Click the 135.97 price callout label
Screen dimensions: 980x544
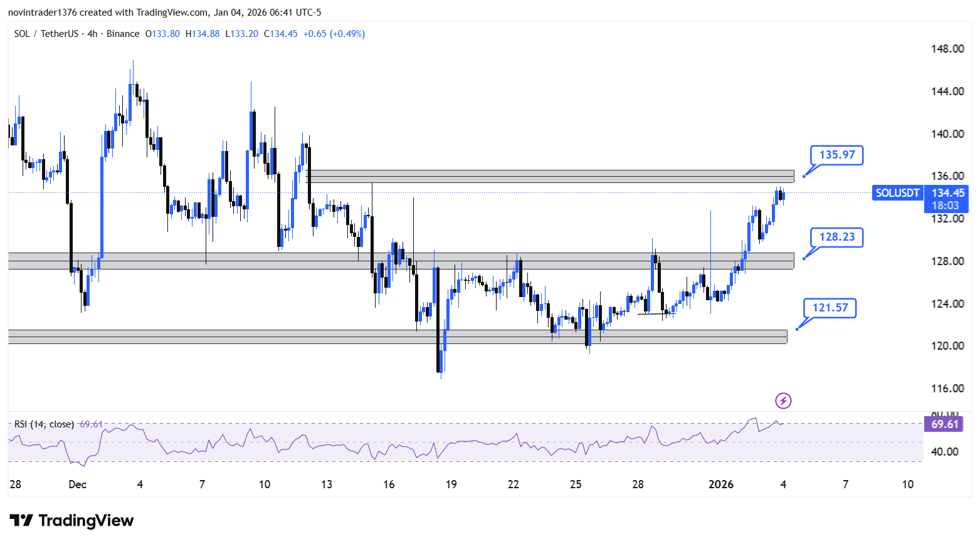click(x=837, y=155)
